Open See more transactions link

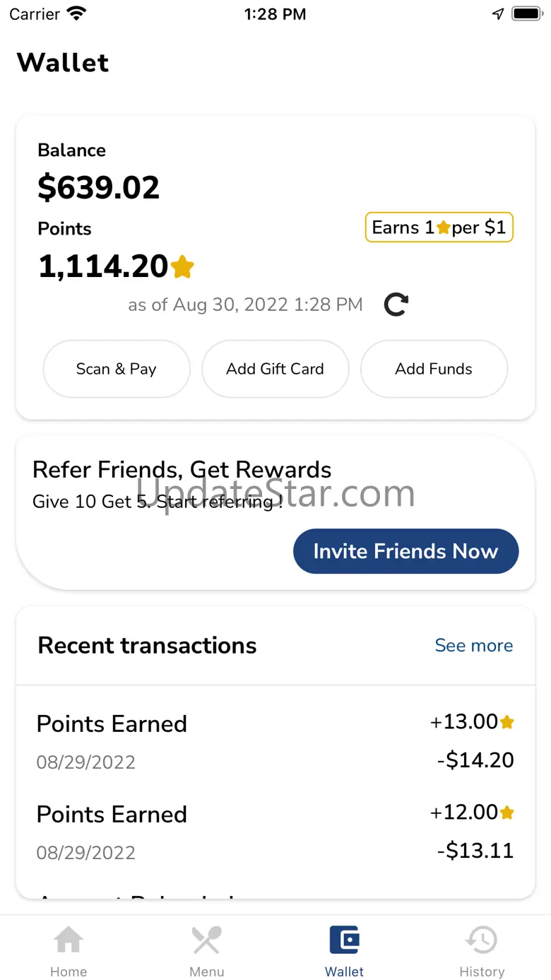473,645
